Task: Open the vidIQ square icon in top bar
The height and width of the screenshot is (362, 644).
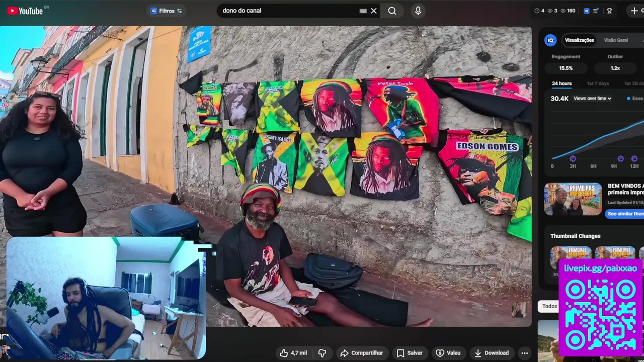Action: click(x=586, y=11)
